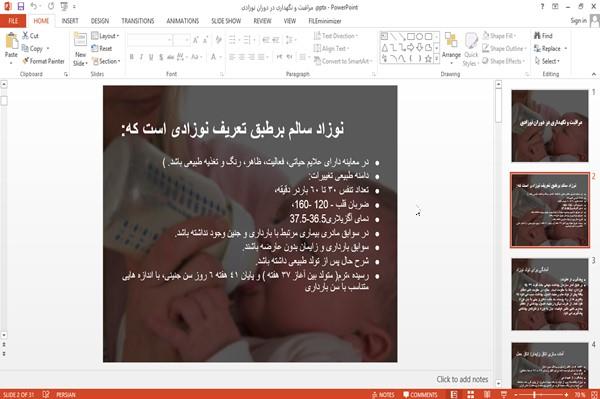Image resolution: width=600 pixels, height=399 pixels.
Task: Click Select in Editing group
Action: (547, 61)
